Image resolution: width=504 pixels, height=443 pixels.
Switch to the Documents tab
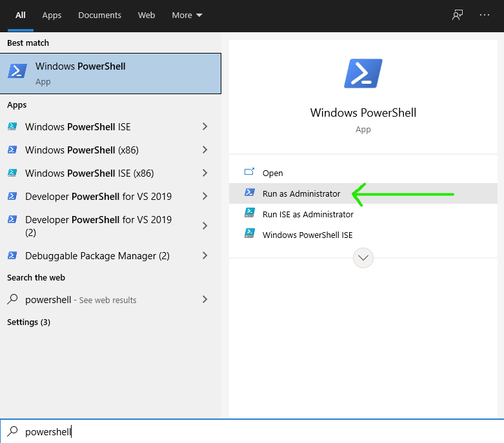(99, 15)
